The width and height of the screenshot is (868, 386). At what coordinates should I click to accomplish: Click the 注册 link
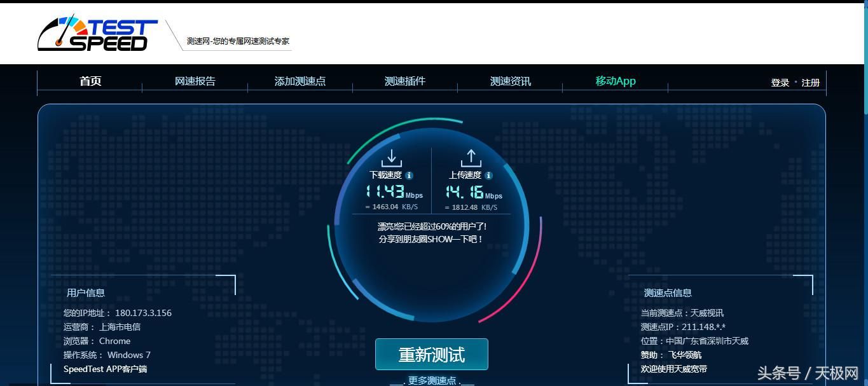(811, 83)
